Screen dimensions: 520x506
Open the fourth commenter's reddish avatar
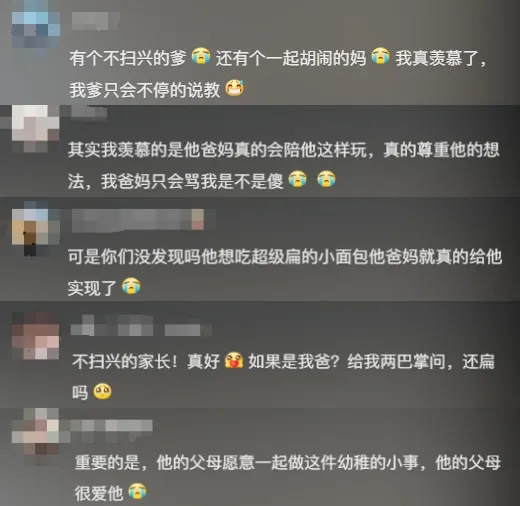(36, 336)
